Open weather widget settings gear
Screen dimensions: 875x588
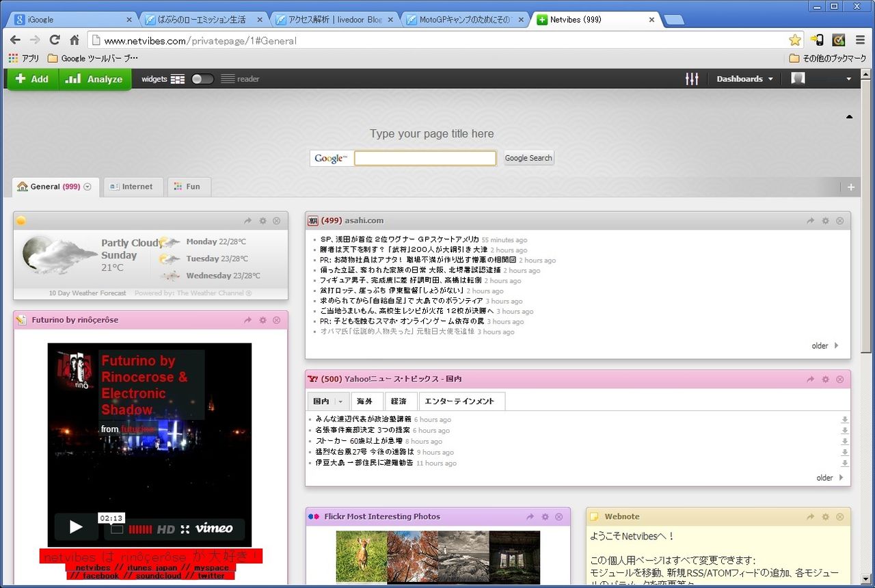pos(262,221)
